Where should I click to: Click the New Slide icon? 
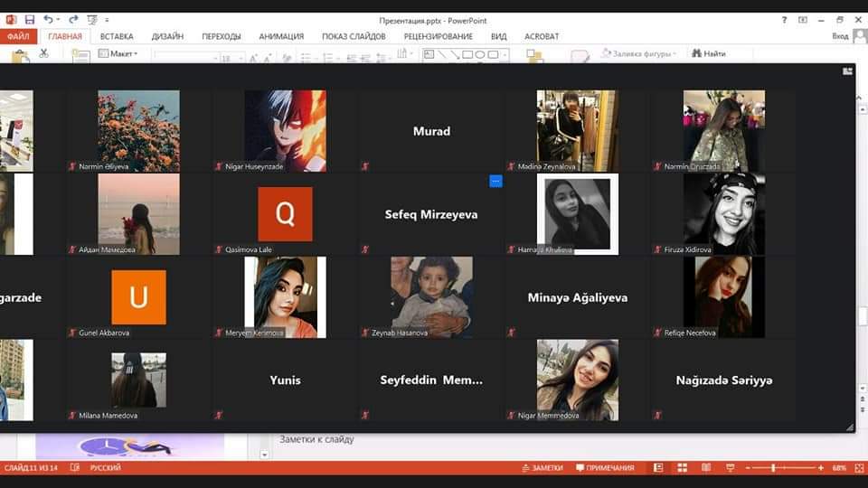[80, 56]
